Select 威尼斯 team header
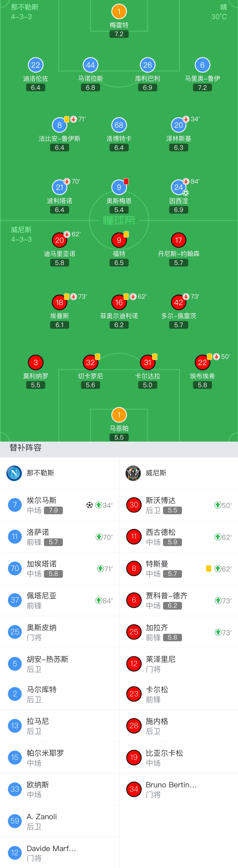Viewport: 238px width, 868px height. (178, 473)
